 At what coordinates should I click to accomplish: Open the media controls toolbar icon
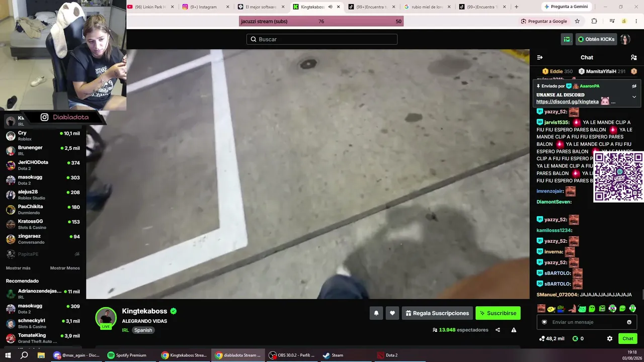[612, 21]
